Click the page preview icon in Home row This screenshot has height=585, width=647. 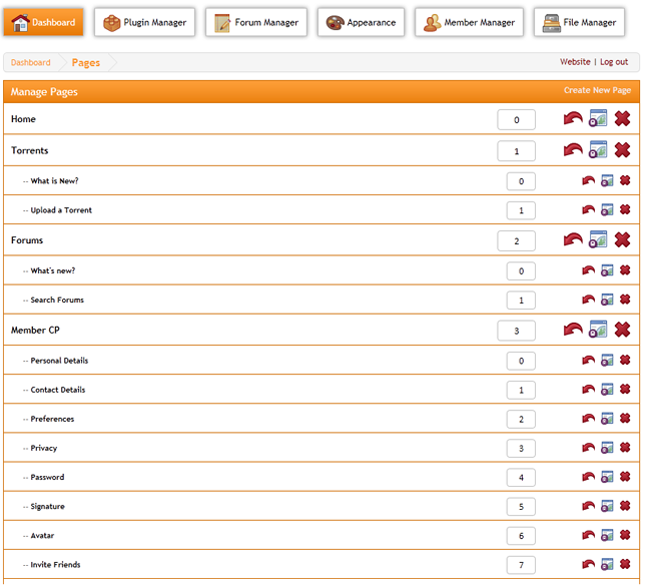(x=598, y=118)
